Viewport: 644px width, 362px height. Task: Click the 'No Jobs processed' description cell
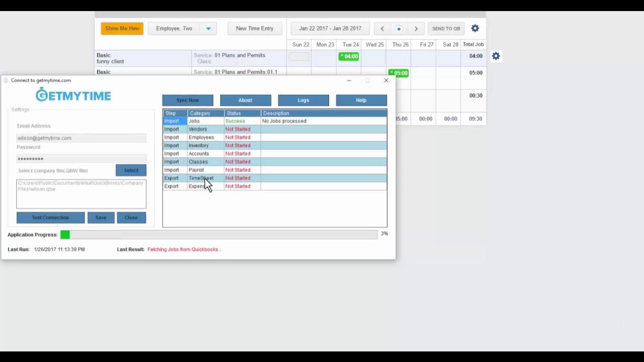point(324,121)
